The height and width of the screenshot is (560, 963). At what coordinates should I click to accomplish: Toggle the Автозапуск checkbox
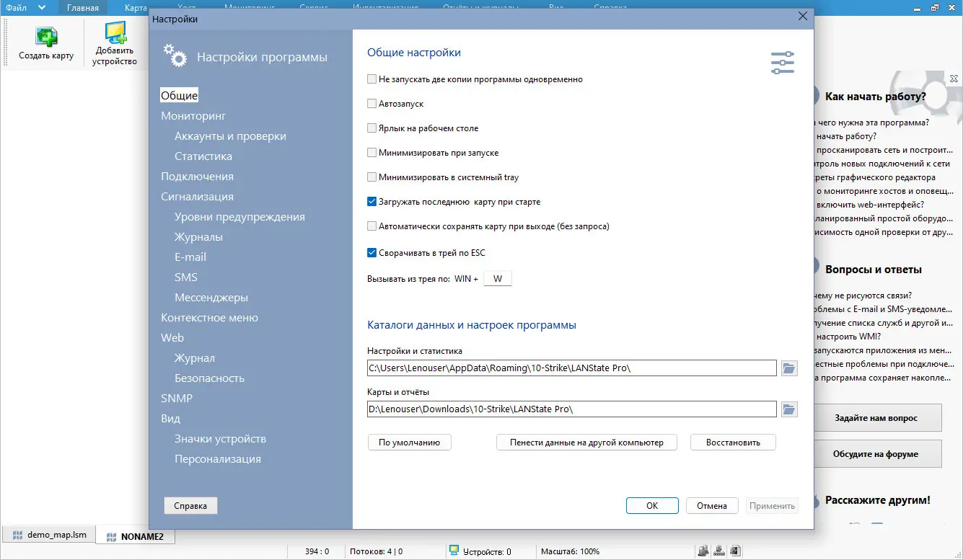click(x=372, y=104)
